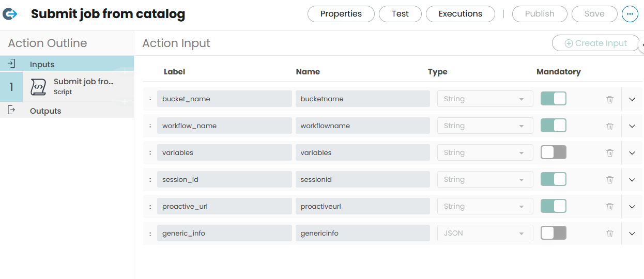Click the Publish button
The image size is (644, 279).
pyautogui.click(x=540, y=14)
